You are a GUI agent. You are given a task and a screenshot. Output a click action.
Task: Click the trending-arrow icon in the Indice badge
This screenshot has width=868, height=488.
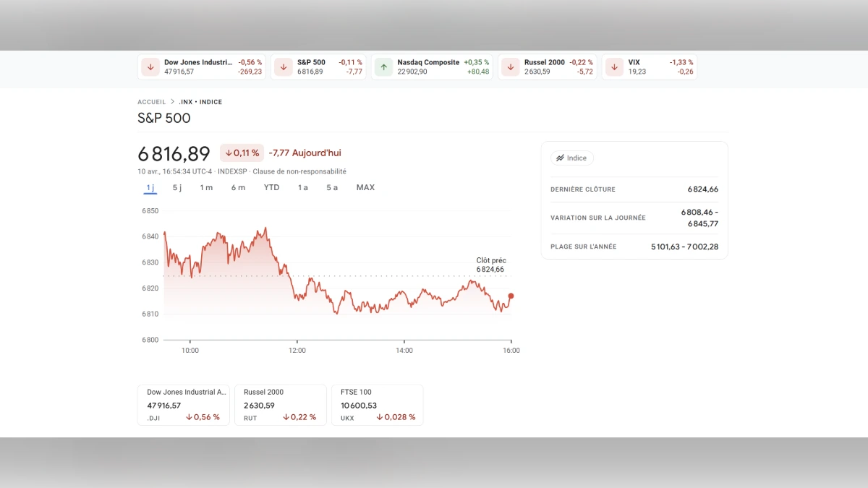click(x=560, y=158)
